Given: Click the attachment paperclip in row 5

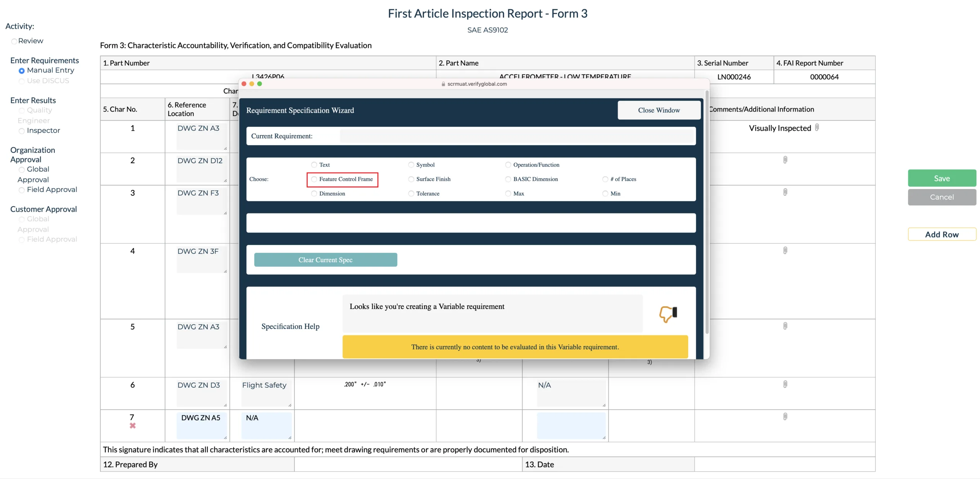Looking at the screenshot, I should tap(785, 326).
